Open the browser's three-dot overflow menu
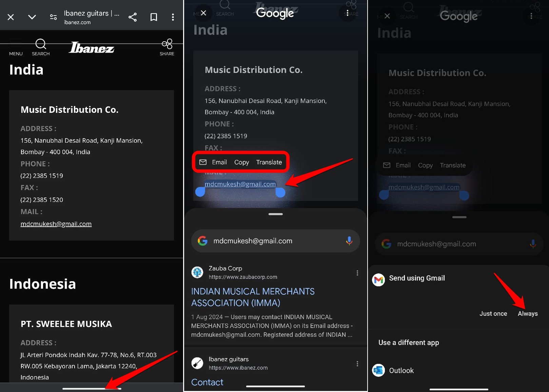This screenshot has width=549, height=392. click(173, 16)
